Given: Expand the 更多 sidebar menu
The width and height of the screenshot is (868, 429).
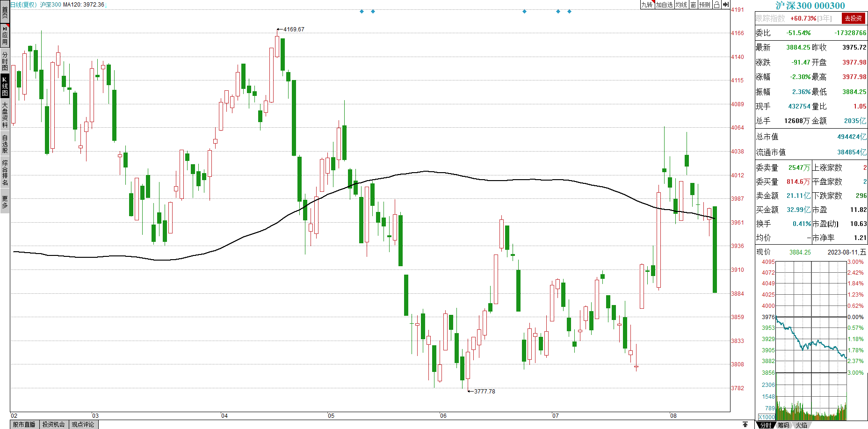Looking at the screenshot, I should point(5,202).
